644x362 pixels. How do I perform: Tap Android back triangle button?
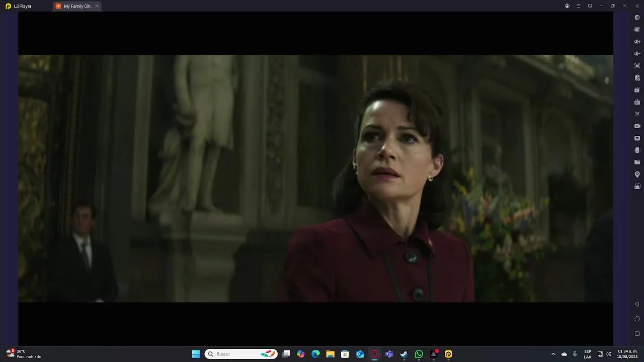tap(637, 304)
